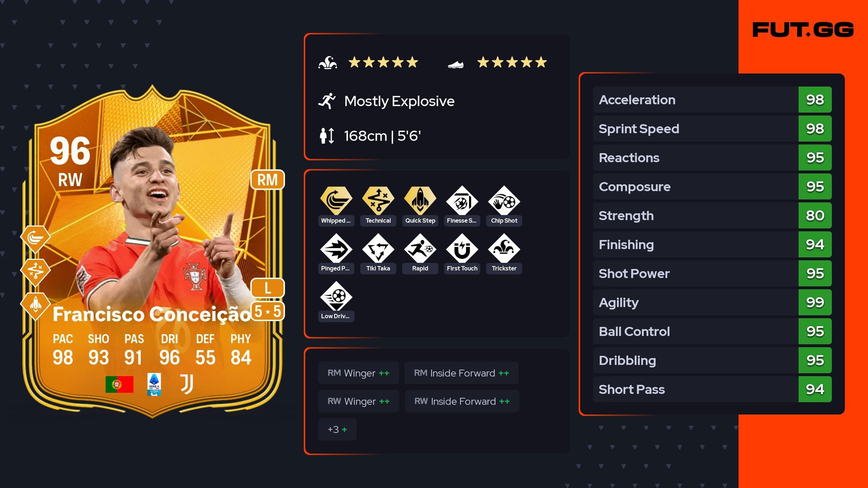Viewport: 868px width, 488px height.
Task: Expand the +3 more roles chip
Action: coord(337,429)
